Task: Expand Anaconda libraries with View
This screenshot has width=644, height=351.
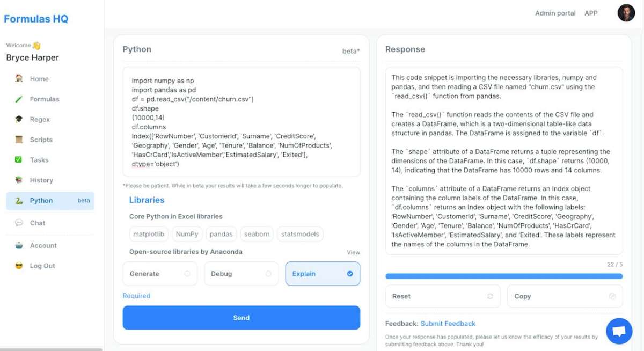Action: 353,252
